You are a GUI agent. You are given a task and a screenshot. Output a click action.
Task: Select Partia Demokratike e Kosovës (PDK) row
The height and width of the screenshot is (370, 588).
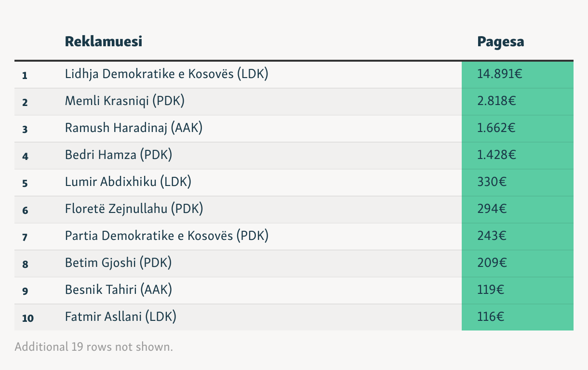[x=294, y=236]
